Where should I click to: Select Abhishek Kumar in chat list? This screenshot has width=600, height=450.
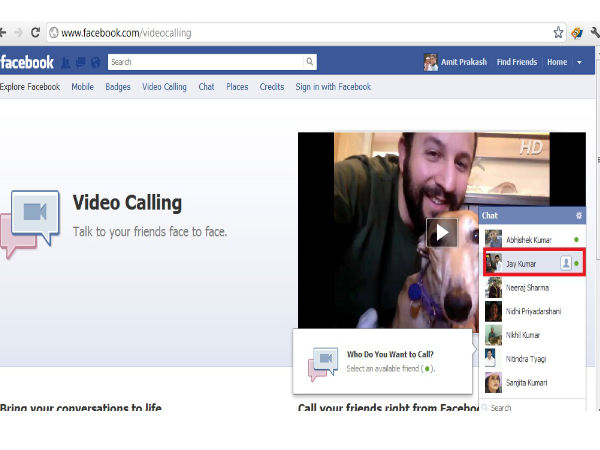point(533,240)
